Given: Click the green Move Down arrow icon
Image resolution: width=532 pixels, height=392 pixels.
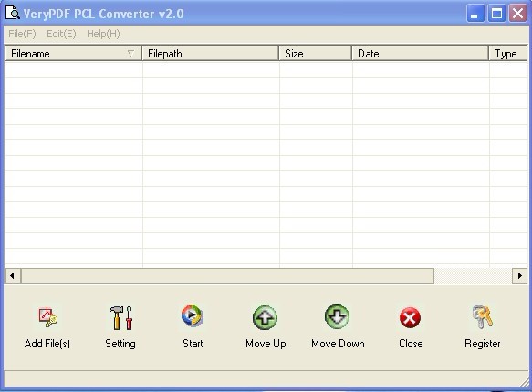Looking at the screenshot, I should pyautogui.click(x=337, y=316).
